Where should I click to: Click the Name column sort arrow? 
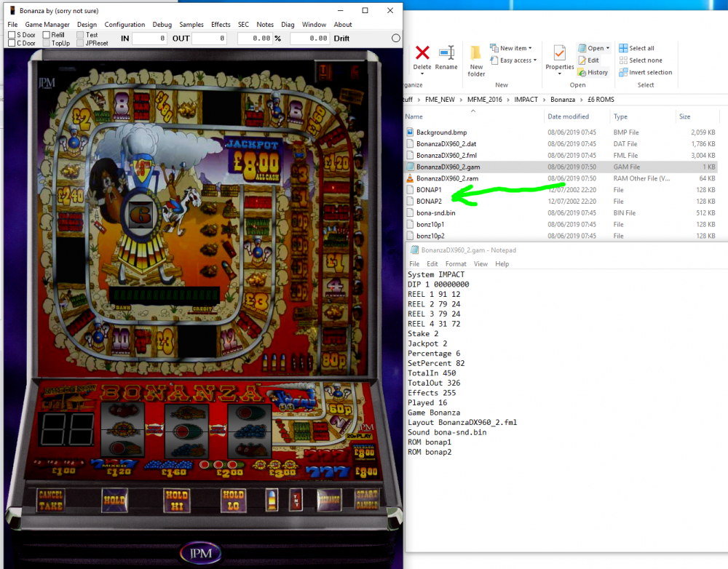[x=473, y=111]
